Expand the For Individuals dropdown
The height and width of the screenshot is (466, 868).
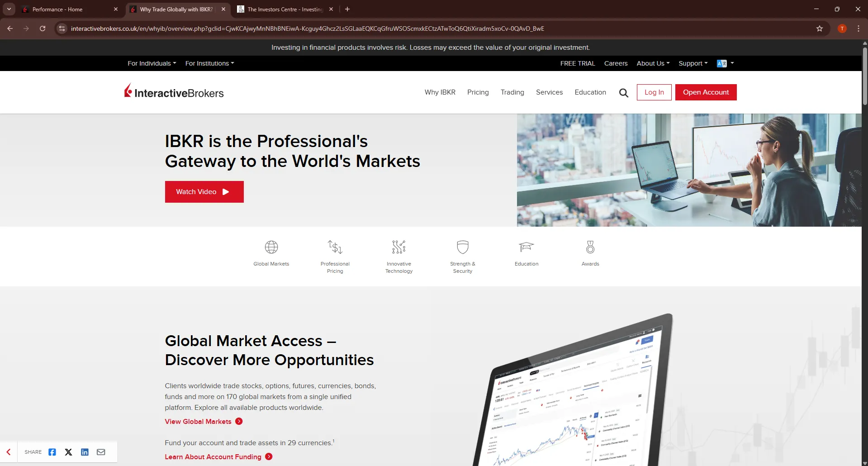click(152, 63)
